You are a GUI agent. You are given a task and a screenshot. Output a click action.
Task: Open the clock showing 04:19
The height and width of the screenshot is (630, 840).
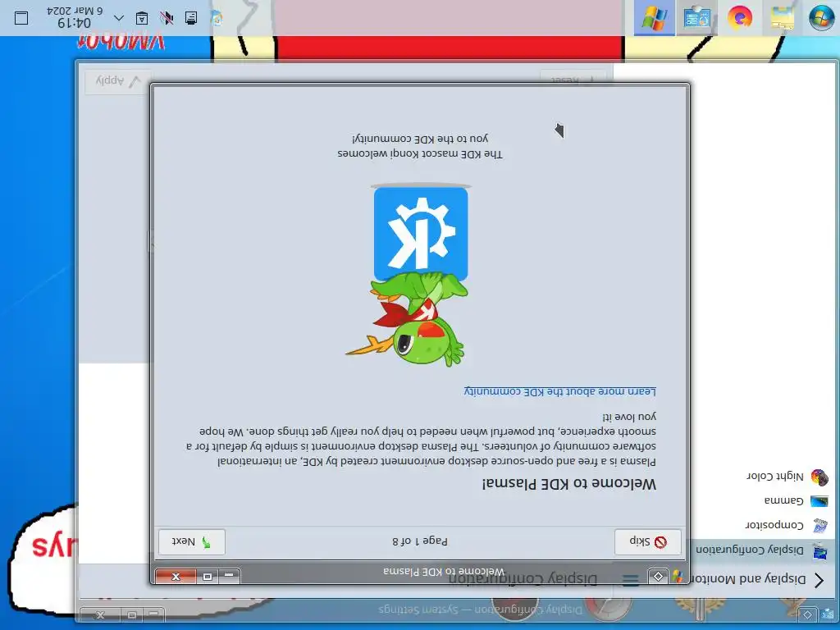pos(75,16)
